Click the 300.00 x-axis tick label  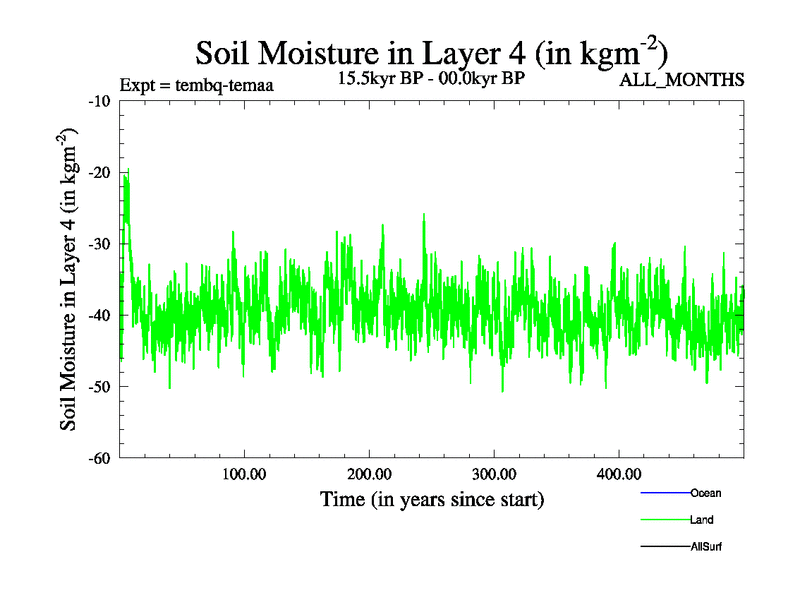tap(494, 473)
